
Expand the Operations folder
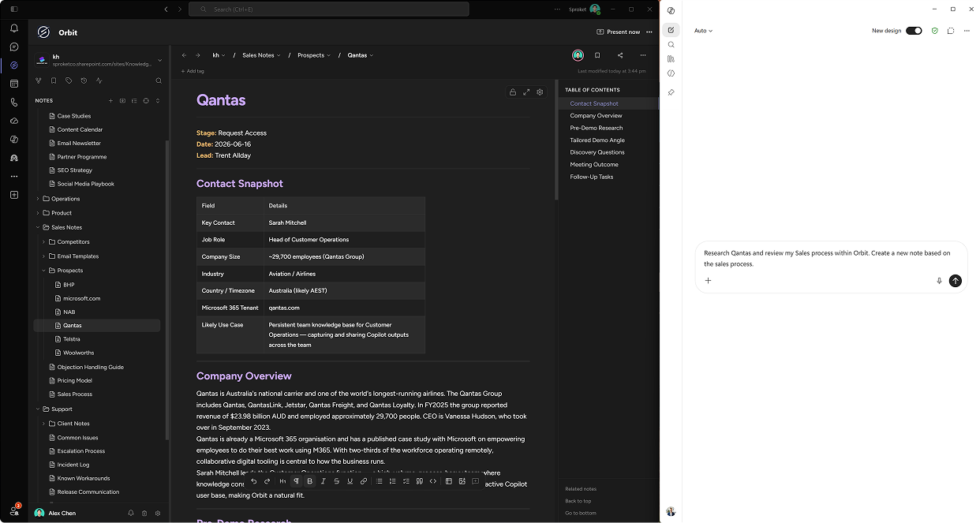[38, 199]
